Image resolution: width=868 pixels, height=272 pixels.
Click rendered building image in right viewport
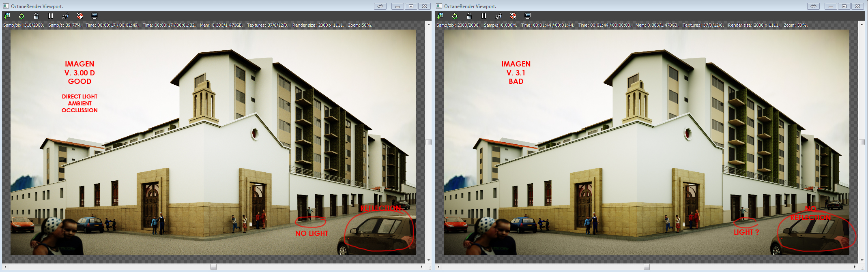point(647,142)
